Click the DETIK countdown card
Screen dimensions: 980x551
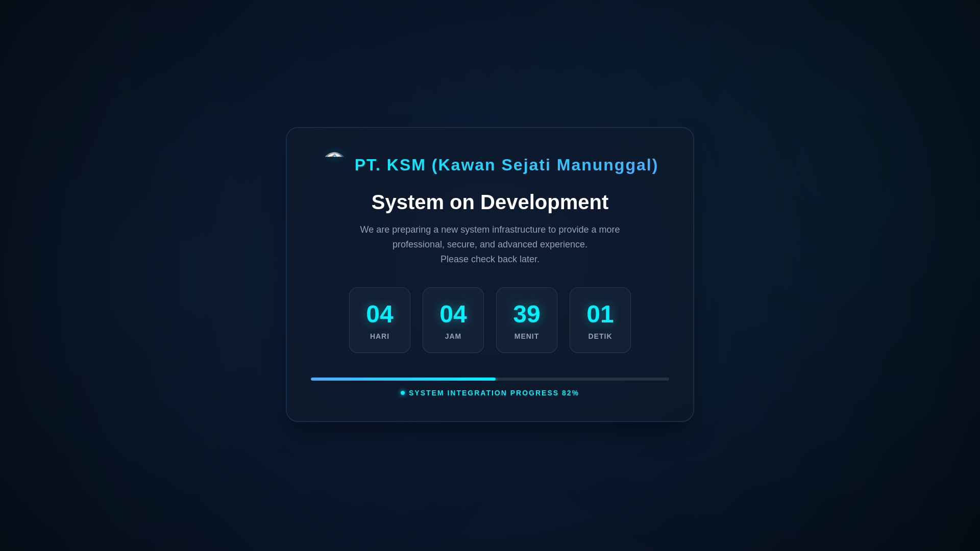(600, 320)
